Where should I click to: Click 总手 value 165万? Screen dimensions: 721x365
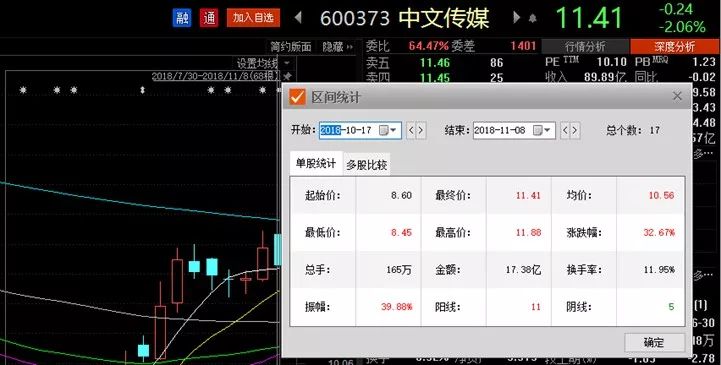399,270
